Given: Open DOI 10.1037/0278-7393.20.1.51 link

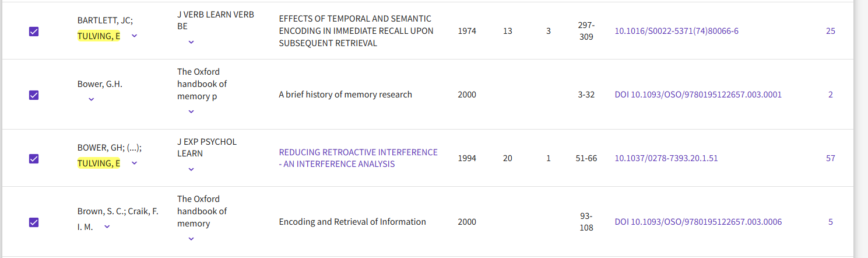Looking at the screenshot, I should 666,158.
